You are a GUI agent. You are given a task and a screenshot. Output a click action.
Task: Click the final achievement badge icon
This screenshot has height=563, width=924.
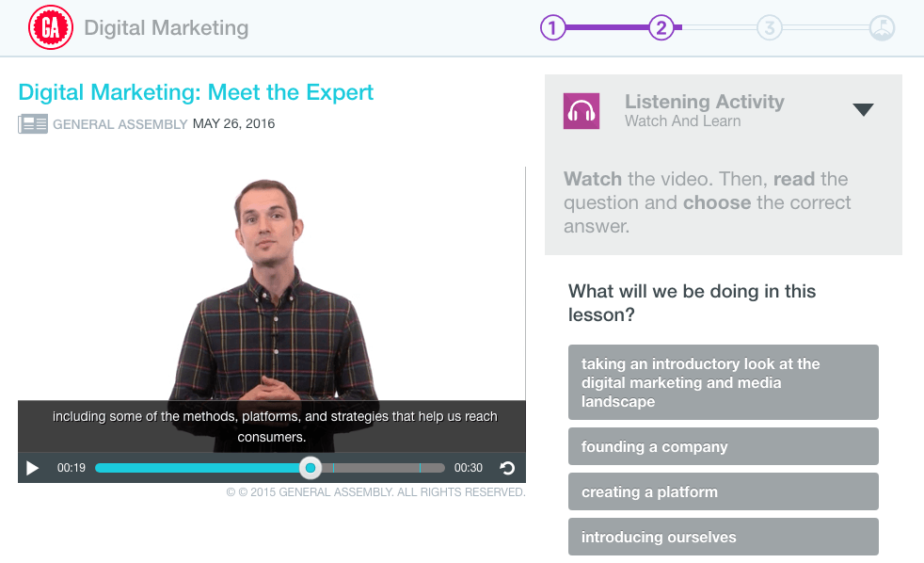[x=882, y=28]
